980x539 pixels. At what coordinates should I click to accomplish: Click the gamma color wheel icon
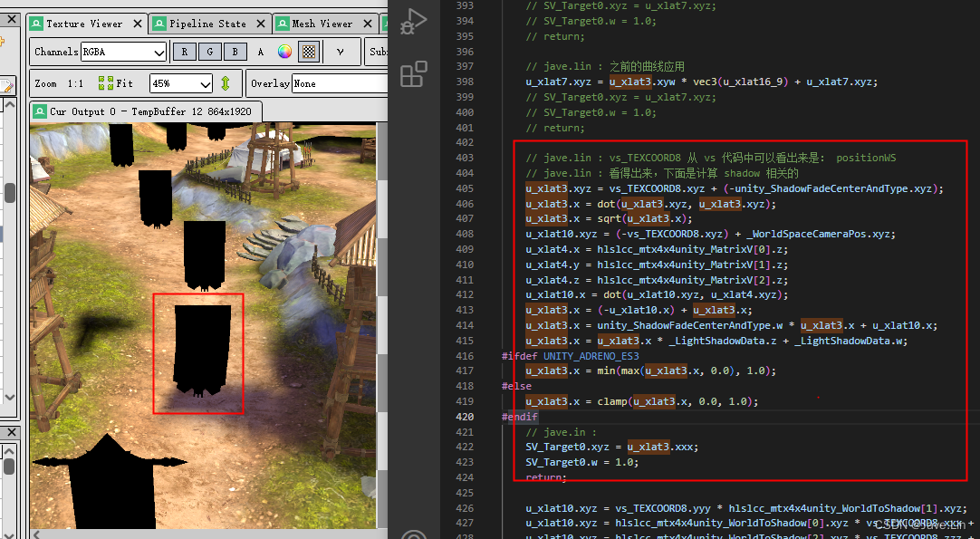[283, 52]
